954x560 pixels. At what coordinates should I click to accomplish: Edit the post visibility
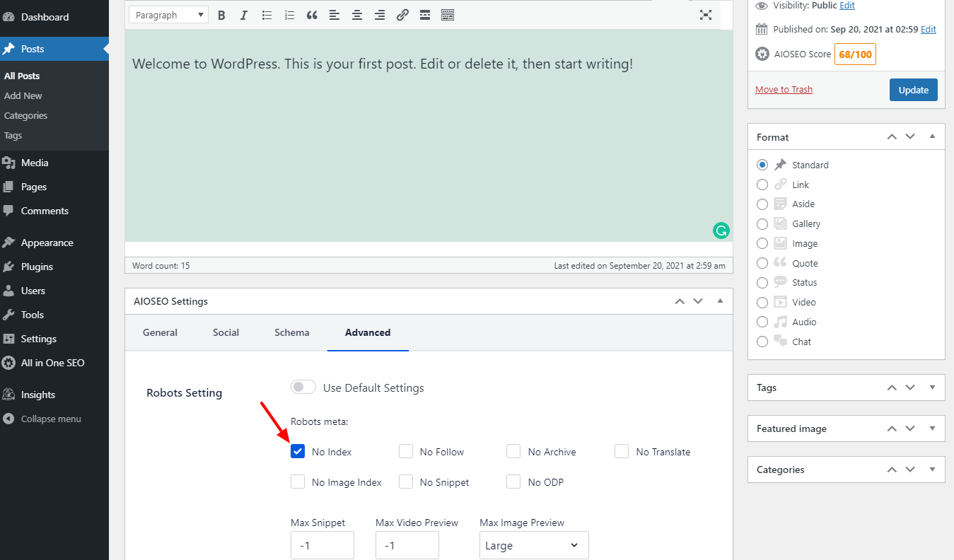(847, 5)
